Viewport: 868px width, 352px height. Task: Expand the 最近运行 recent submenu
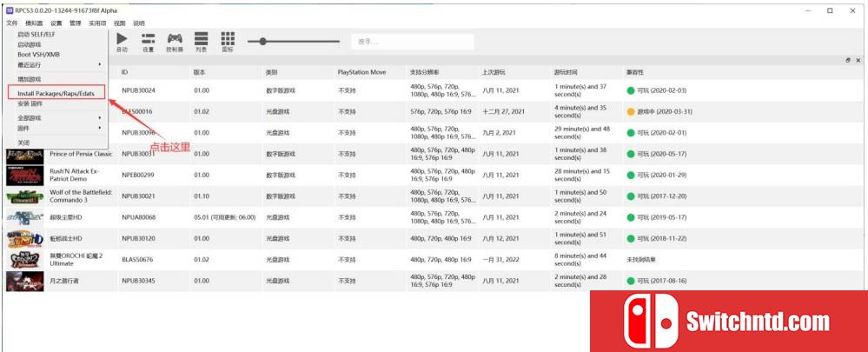coord(56,65)
